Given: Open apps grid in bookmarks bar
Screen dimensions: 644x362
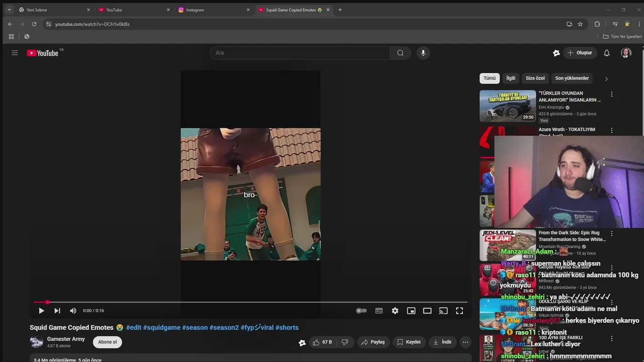Looking at the screenshot, I should click(x=11, y=37).
